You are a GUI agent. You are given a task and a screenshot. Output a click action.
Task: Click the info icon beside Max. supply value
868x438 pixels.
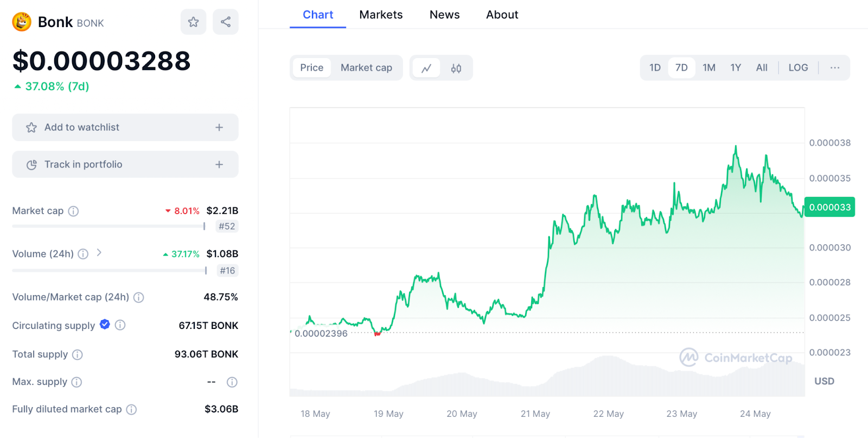click(x=232, y=382)
